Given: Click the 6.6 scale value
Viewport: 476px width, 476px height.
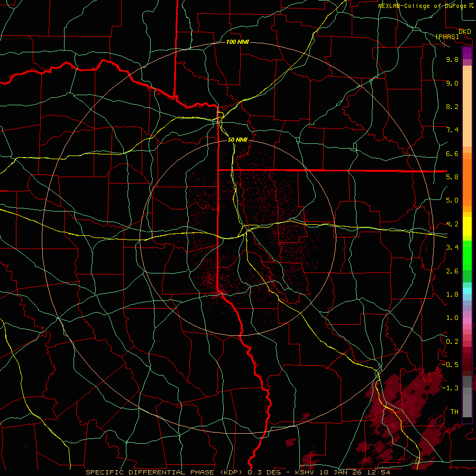Looking at the screenshot, I should point(452,153).
